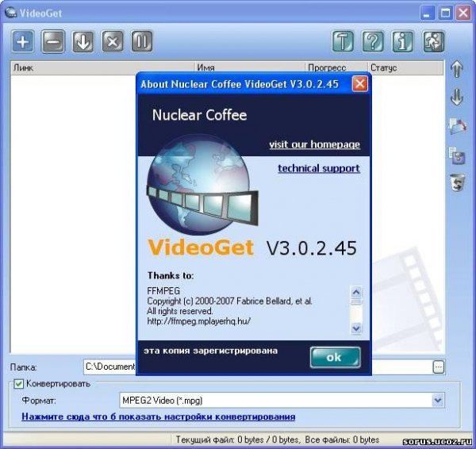Click the VideoGet title bar app icon
Viewport: 476px width, 449px height.
click(11, 13)
